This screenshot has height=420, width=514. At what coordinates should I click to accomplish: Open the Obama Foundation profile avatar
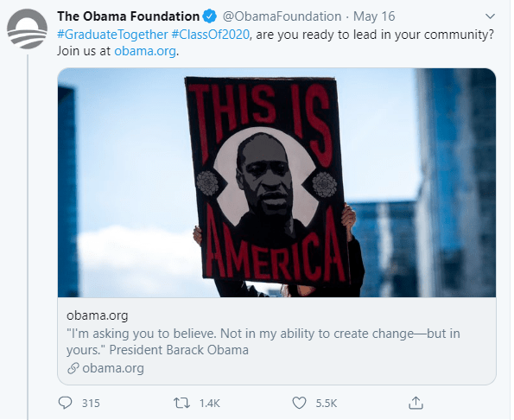tap(27, 29)
